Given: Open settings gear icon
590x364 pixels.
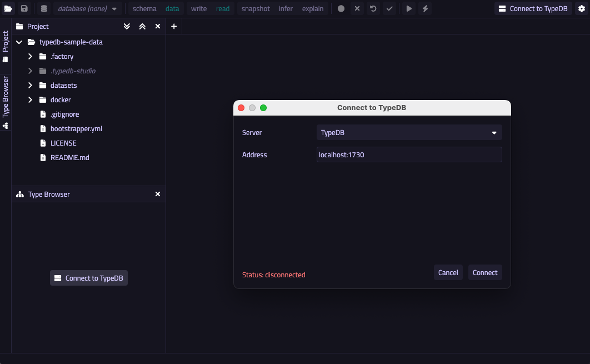Looking at the screenshot, I should [x=582, y=8].
